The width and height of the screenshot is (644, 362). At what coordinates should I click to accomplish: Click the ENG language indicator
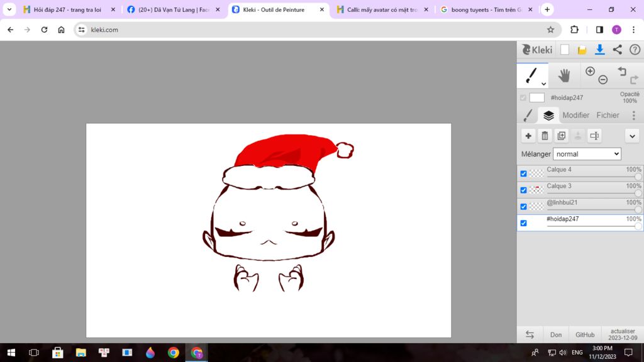coord(577,353)
